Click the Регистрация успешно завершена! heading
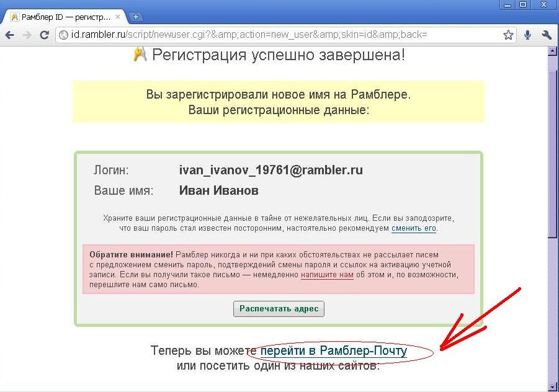The width and height of the screenshot is (559, 392). tap(279, 55)
